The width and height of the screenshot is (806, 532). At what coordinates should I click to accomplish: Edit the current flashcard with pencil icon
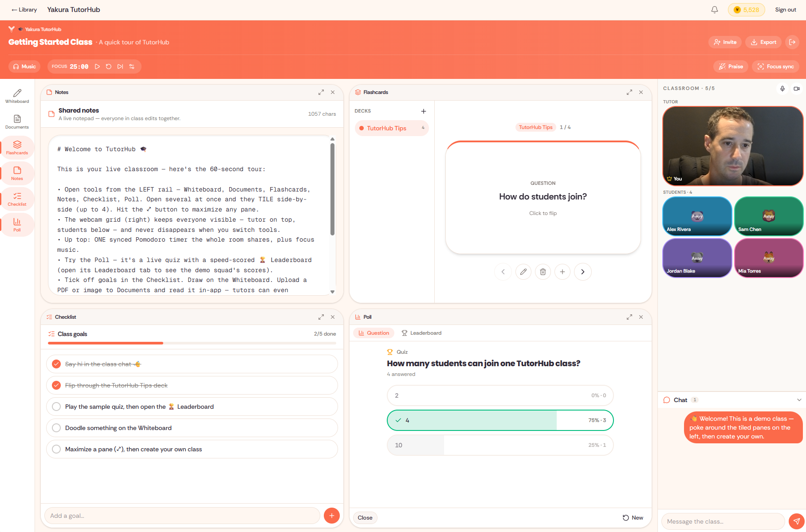[x=523, y=272]
